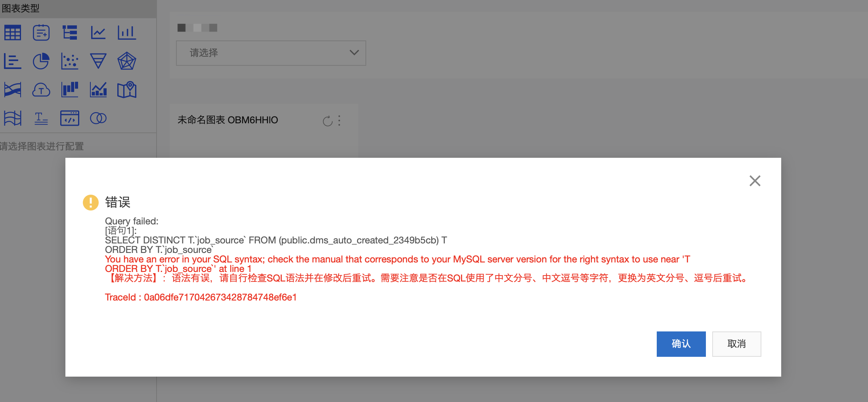
Task: Pick the word cloud chart icon
Action: (x=41, y=90)
